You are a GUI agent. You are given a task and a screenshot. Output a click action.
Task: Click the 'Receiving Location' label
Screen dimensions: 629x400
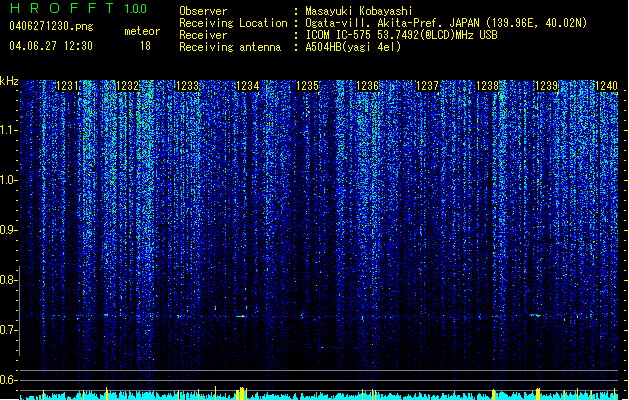(233, 23)
